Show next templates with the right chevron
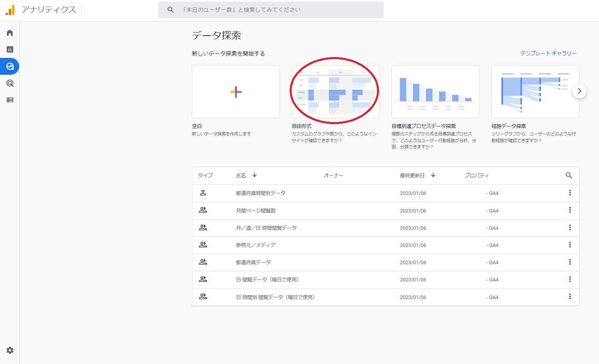The image size is (599, 364). 579,91
